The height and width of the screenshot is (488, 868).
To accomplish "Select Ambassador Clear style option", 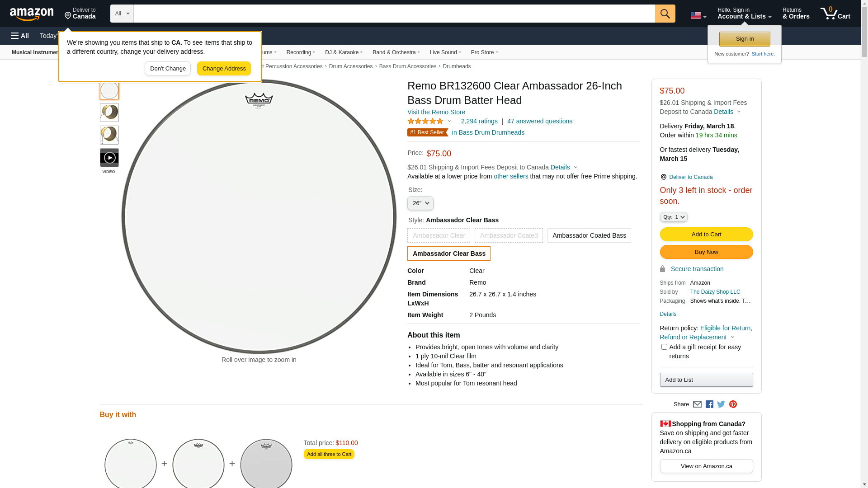I will 439,235.
